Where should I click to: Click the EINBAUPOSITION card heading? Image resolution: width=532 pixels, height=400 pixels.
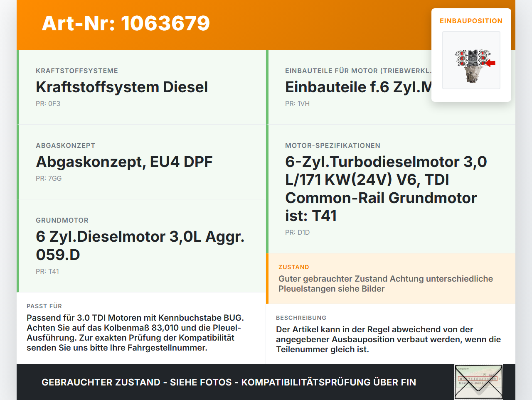pos(471,21)
